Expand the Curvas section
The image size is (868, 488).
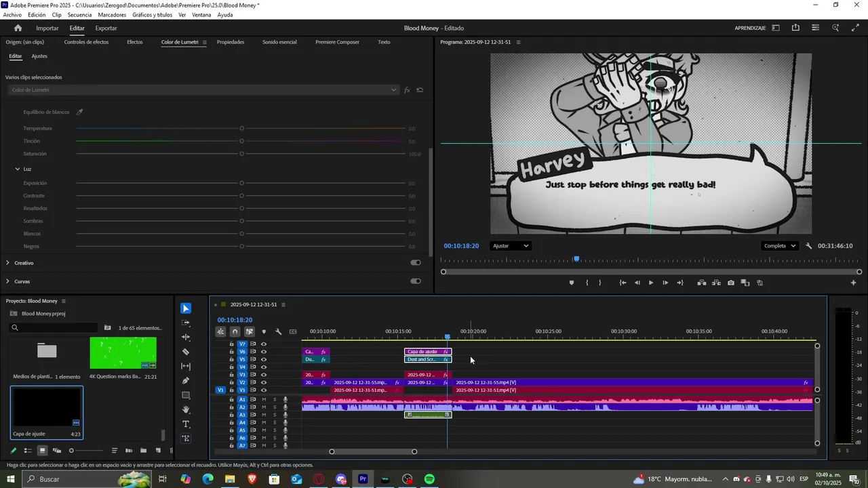(7, 281)
